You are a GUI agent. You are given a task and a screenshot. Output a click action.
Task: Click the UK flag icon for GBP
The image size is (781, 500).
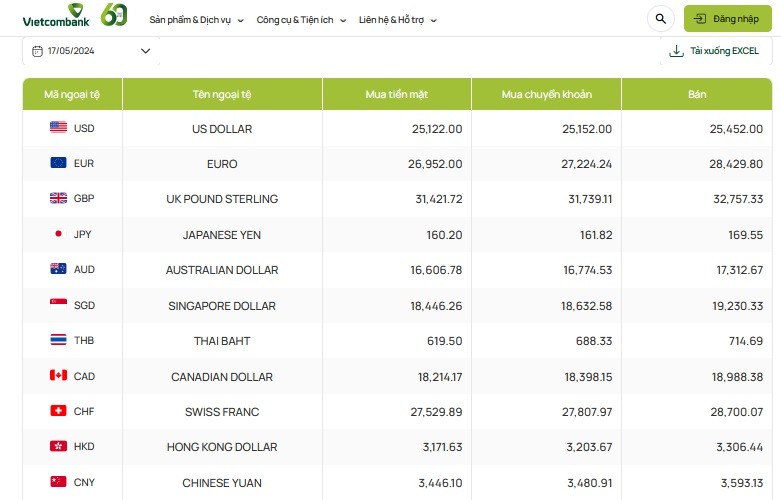coord(58,198)
